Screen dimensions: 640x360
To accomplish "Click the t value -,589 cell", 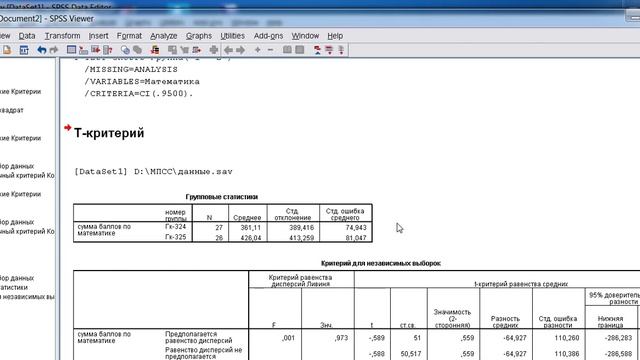I will point(376,338).
